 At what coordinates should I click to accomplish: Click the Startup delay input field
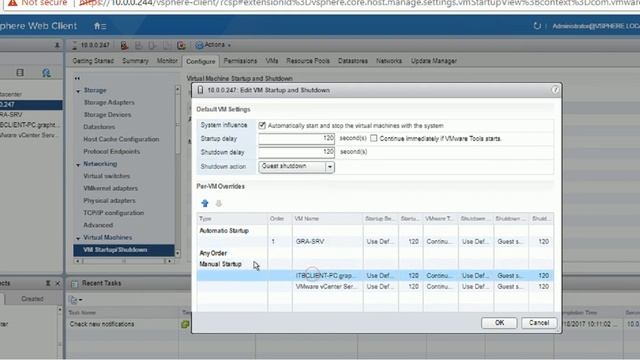[x=297, y=139]
